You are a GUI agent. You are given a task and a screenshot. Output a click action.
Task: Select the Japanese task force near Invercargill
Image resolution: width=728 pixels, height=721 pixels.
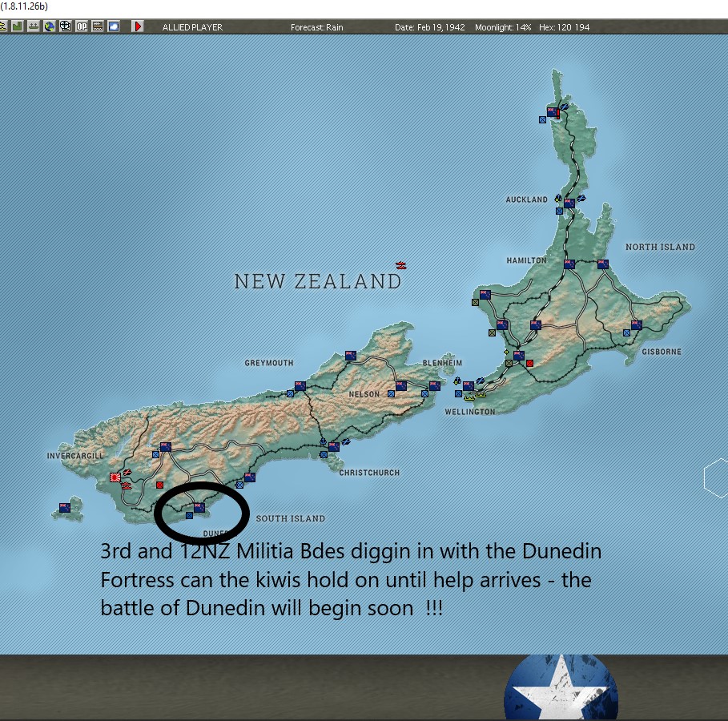click(127, 486)
